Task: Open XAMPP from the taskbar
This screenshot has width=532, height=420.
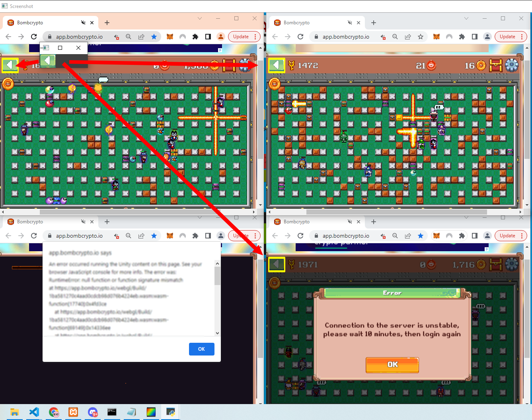Action: click(x=73, y=412)
